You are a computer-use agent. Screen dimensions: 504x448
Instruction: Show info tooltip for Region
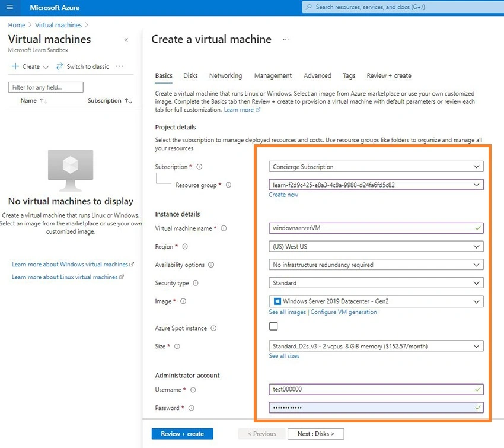pos(185,247)
